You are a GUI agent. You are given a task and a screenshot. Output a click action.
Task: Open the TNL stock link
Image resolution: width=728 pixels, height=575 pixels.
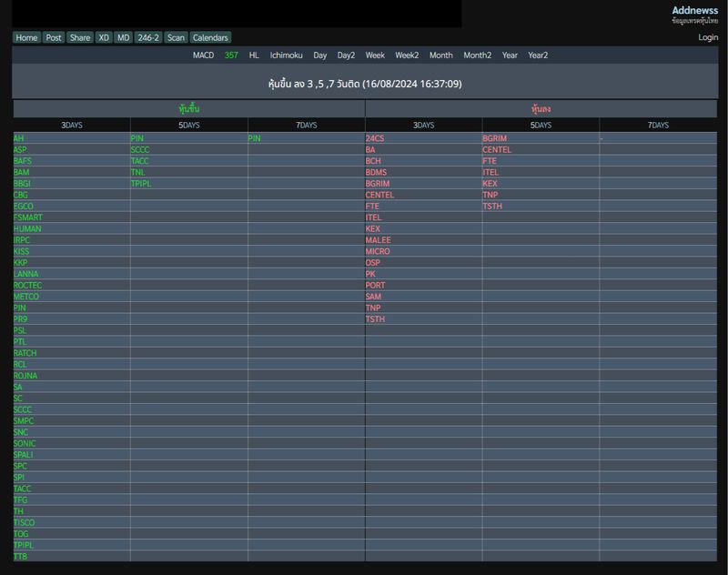tap(137, 172)
